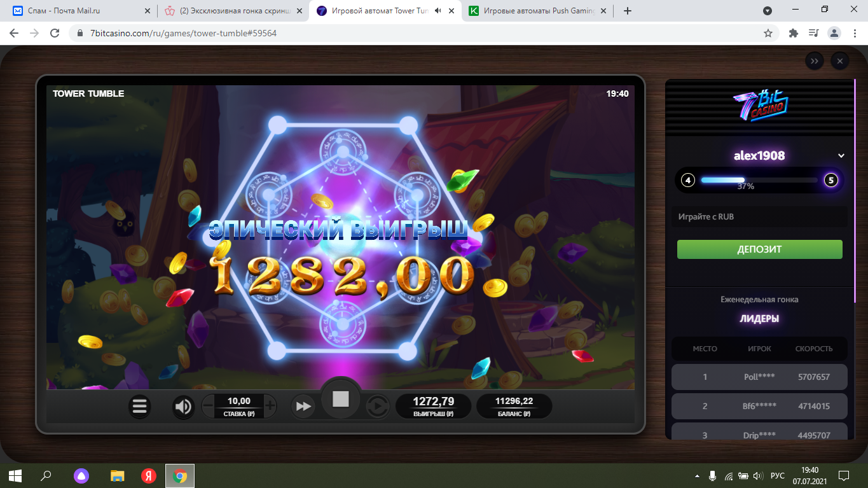This screenshot has height=488, width=868.
Task: Enable autoplay circular arrow button
Action: click(x=377, y=406)
